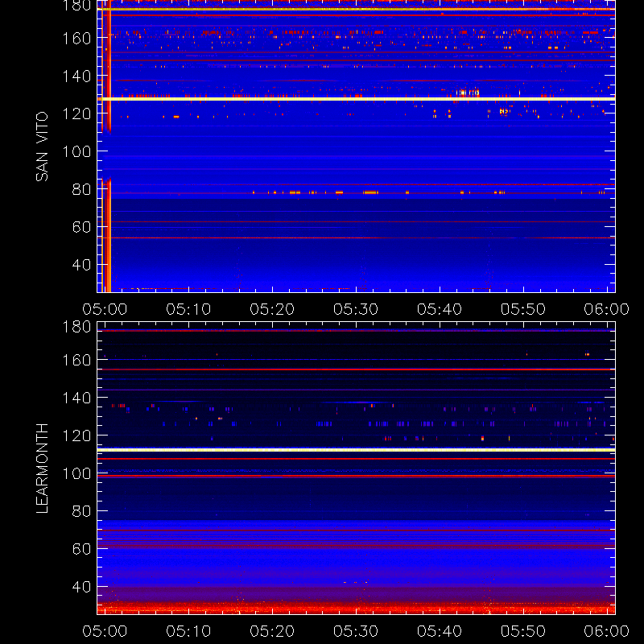Select the 80 tick label on the Learmonth plot

click(x=81, y=511)
